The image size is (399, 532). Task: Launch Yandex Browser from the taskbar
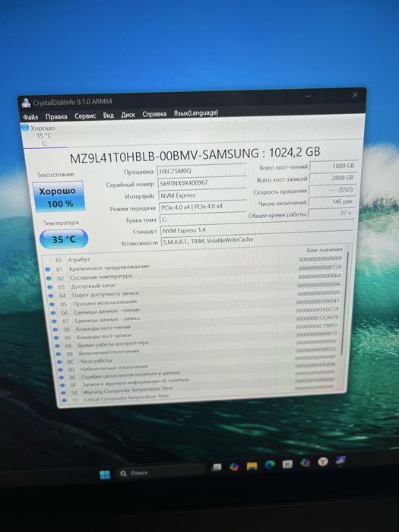point(323,461)
